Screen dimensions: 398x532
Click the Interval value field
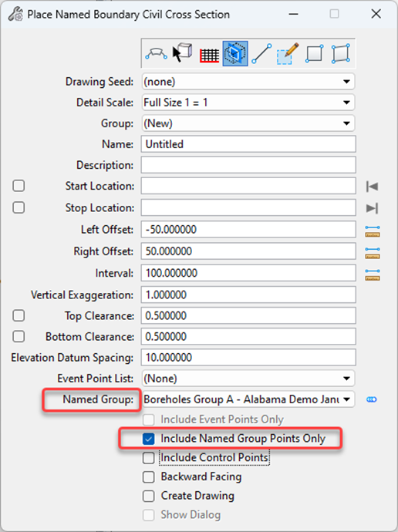click(x=248, y=273)
